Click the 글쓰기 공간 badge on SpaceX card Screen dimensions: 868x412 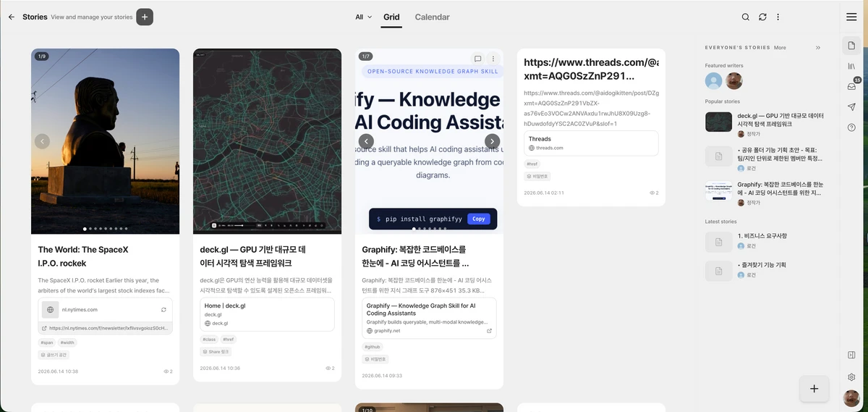click(54, 355)
